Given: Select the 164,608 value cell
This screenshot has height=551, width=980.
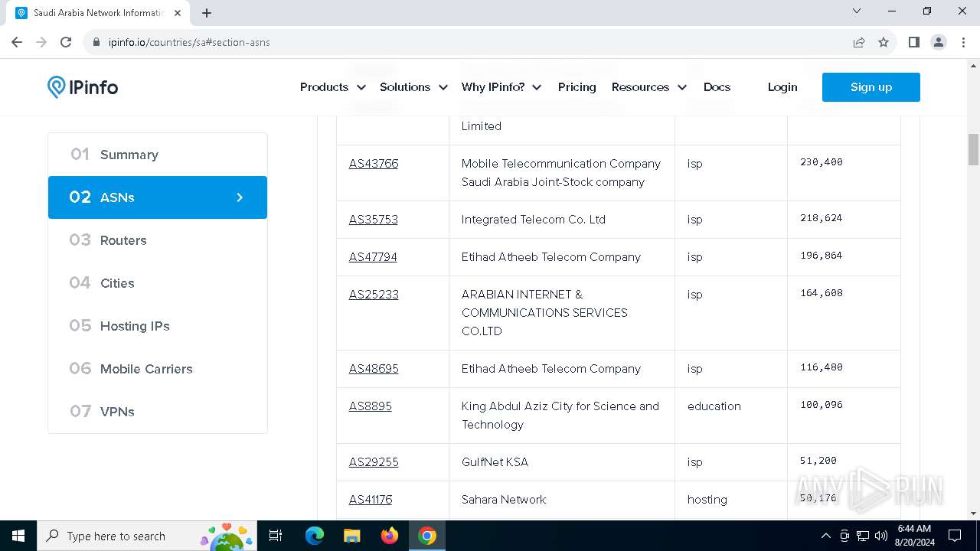Looking at the screenshot, I should coord(844,313).
